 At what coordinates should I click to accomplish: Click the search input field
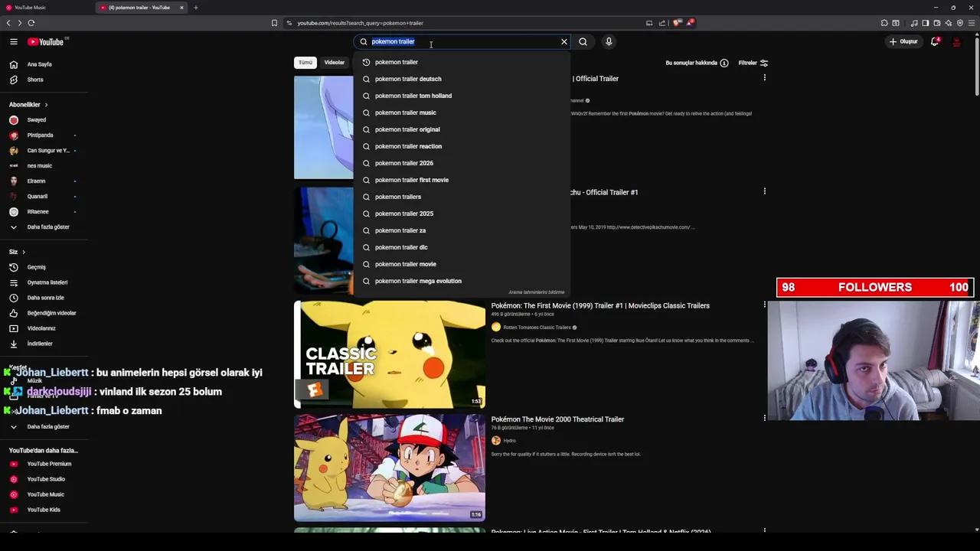463,42
